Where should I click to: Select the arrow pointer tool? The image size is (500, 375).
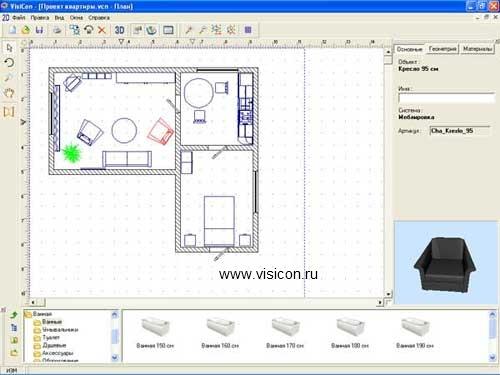click(9, 48)
